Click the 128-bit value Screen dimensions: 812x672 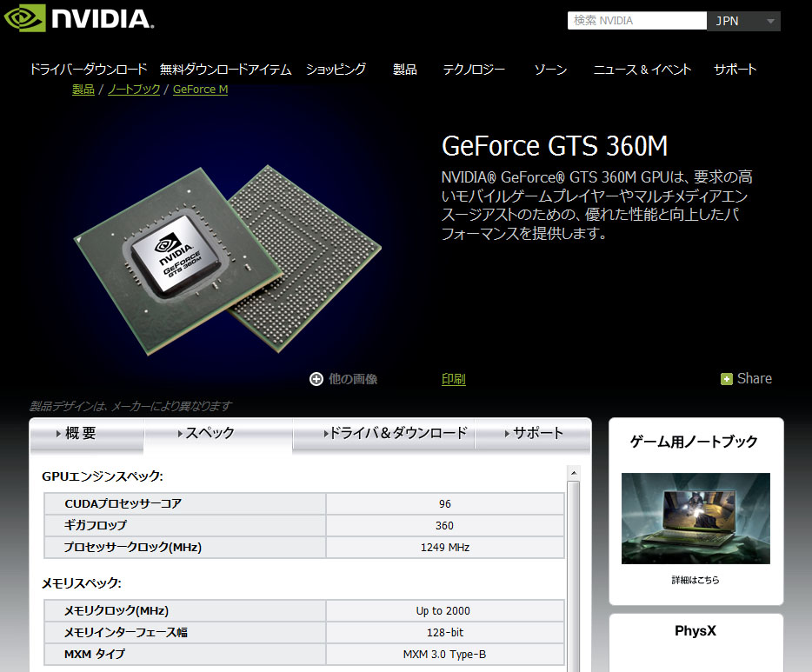click(445, 633)
